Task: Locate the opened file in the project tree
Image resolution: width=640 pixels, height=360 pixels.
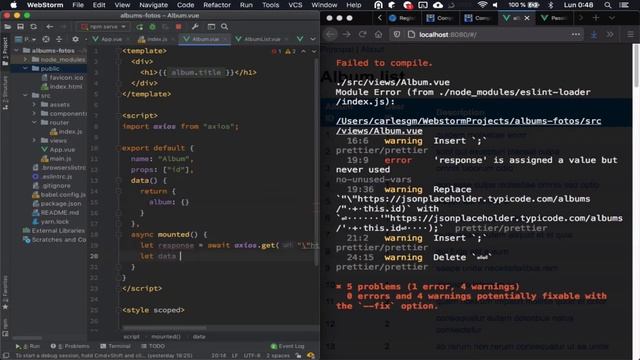Action: (46, 39)
